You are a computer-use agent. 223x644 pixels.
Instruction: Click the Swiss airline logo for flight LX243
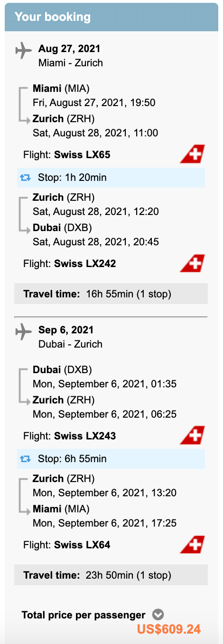tap(192, 435)
